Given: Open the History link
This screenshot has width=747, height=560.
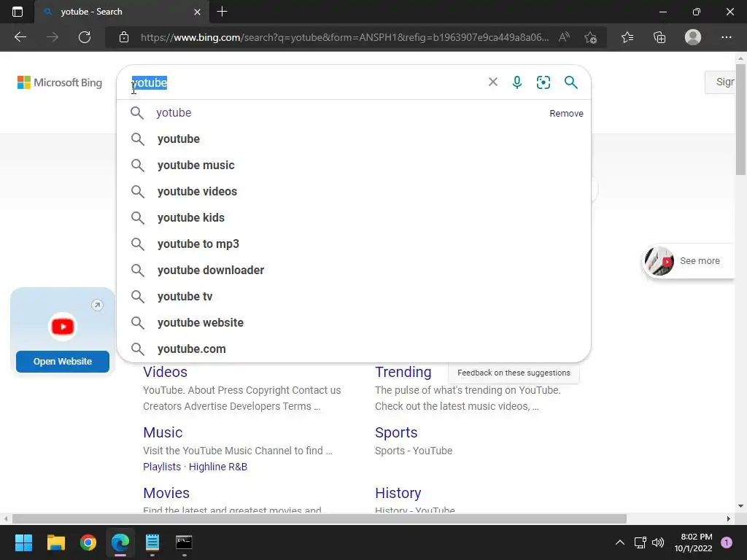Looking at the screenshot, I should (398, 493).
